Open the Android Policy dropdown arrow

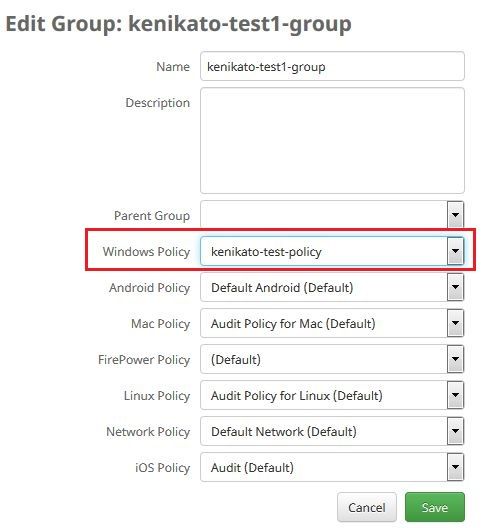click(455, 287)
